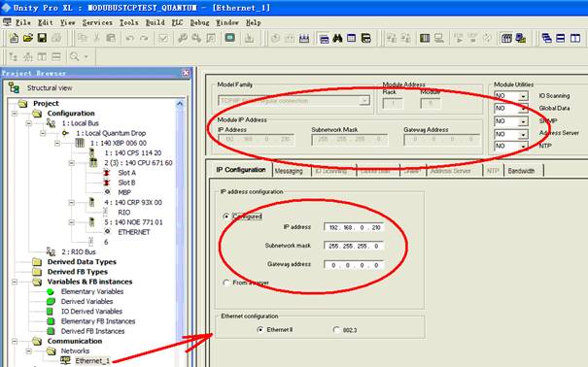Close the Project Browser panel
This screenshot has height=367, width=588.
pos(186,73)
